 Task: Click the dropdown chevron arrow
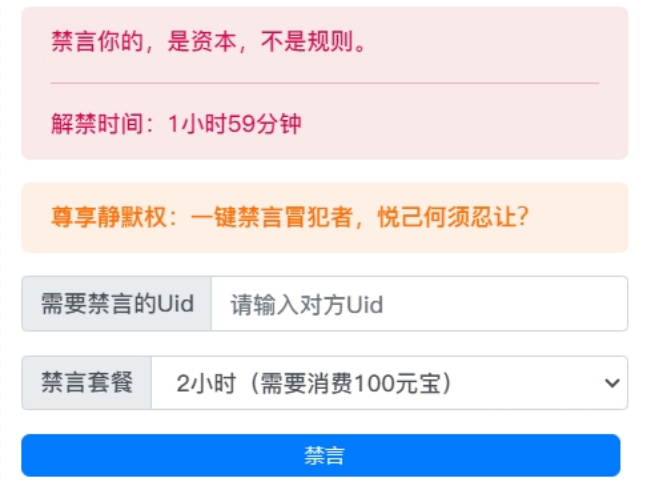[611, 383]
